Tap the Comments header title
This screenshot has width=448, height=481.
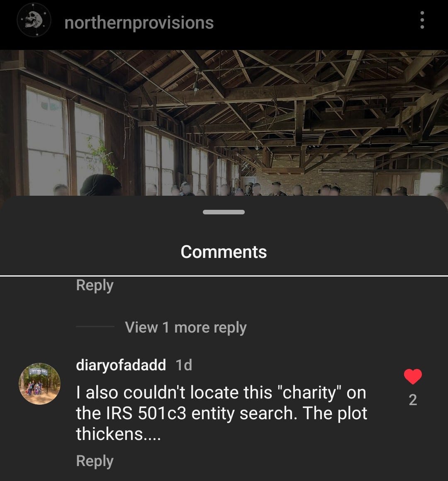224,252
